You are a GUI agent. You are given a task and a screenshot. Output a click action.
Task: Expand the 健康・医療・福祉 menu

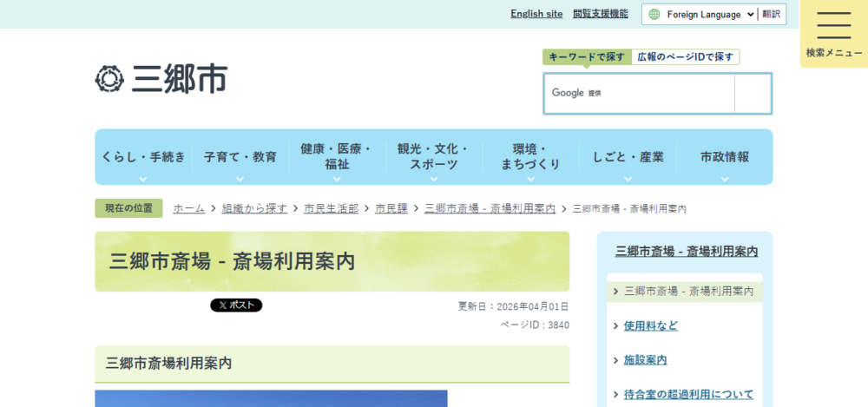tap(337, 157)
